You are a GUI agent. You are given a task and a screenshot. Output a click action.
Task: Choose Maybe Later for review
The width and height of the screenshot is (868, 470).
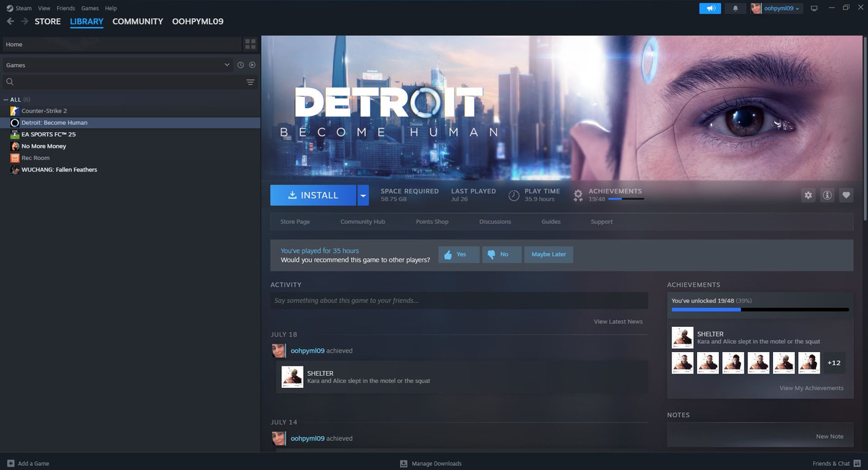pyautogui.click(x=549, y=254)
